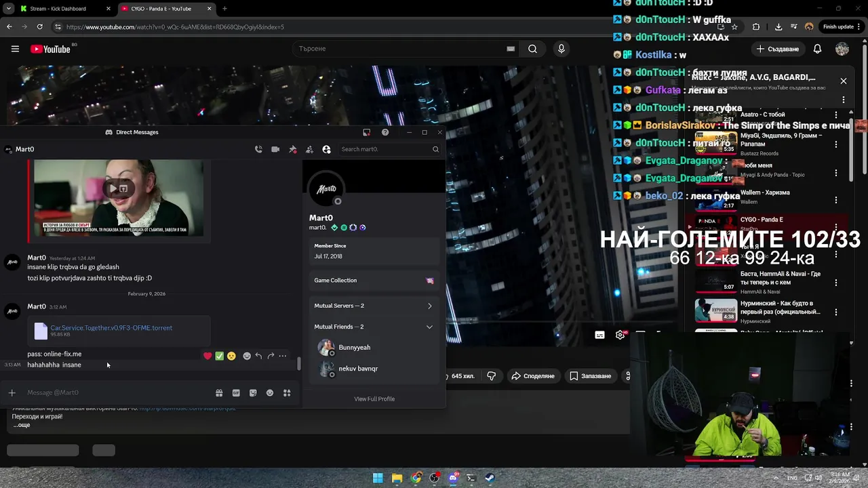Open the Game Collection section
The height and width of the screenshot is (488, 868).
coord(374,281)
